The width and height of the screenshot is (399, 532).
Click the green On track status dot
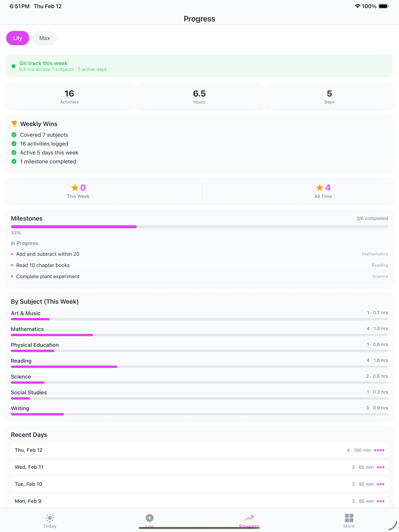14,66
